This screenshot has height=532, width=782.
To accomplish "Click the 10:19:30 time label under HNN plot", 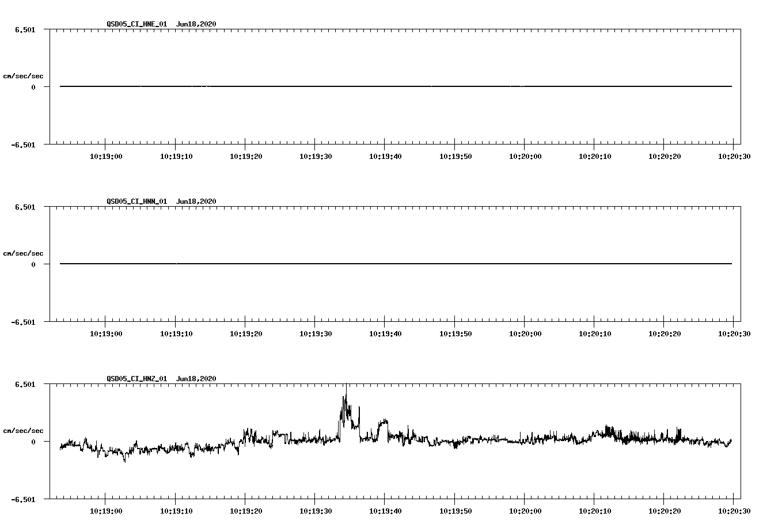I will tap(315, 333).
